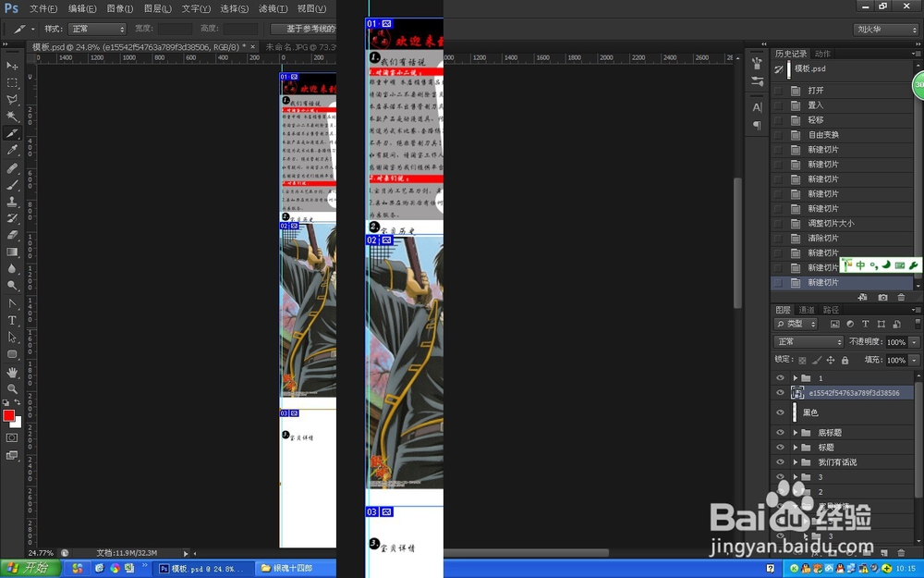Create new snapshot camera icon in History
The height and width of the screenshot is (578, 924).
882,297
